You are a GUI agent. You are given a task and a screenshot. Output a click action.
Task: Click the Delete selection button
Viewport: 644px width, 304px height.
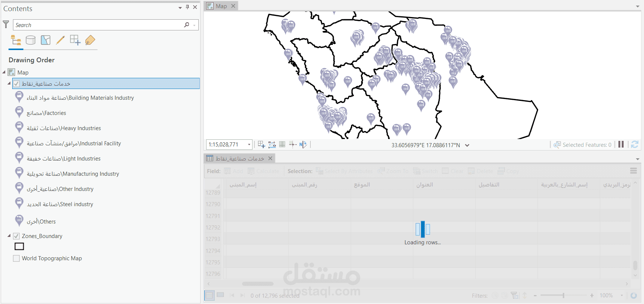coord(480,171)
